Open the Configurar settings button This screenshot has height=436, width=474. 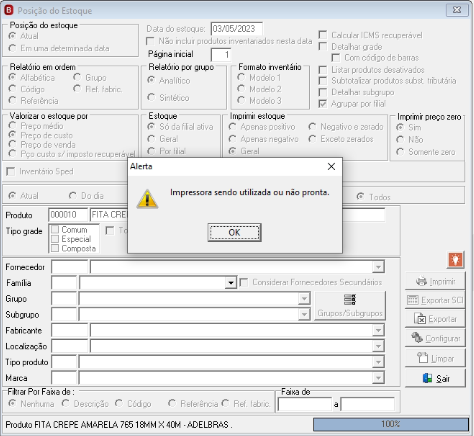pos(435,338)
